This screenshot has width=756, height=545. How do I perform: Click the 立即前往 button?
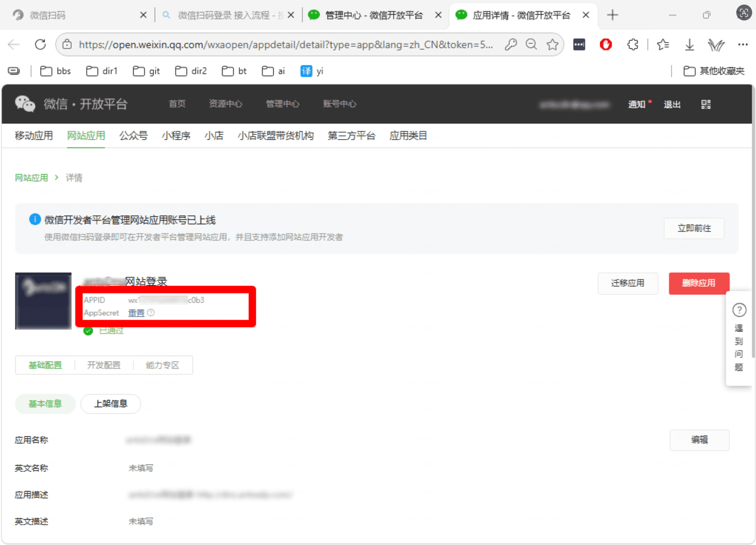coord(694,228)
